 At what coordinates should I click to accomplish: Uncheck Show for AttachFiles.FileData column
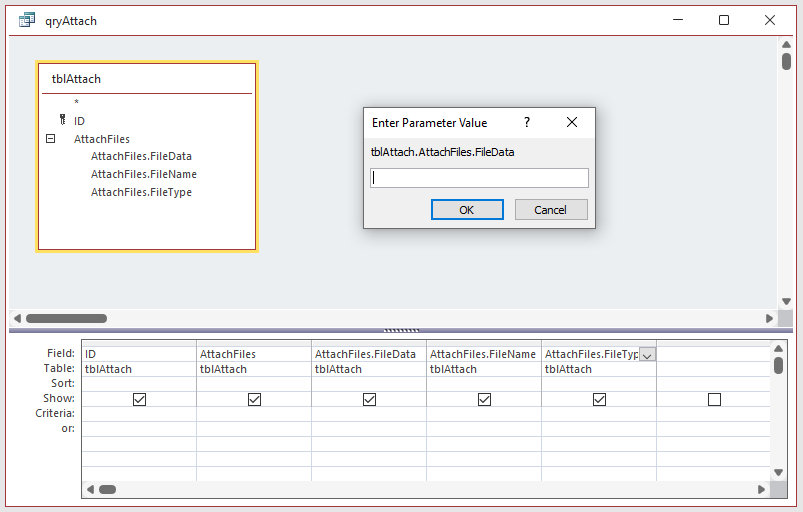[369, 399]
